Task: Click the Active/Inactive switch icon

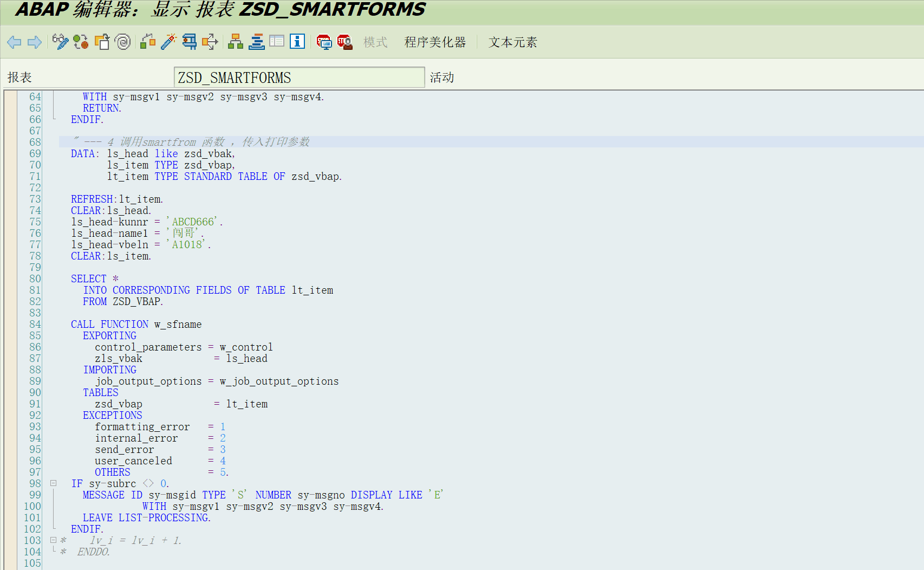Action: (81, 42)
